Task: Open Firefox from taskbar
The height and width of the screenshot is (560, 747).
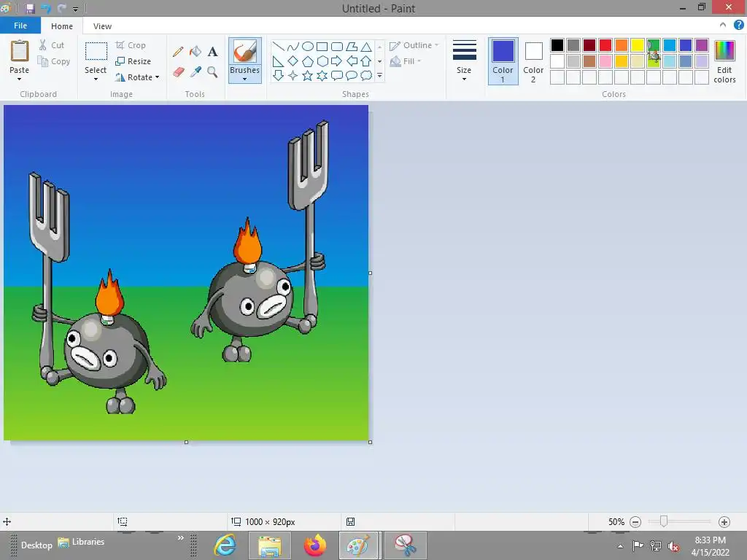Action: pyautogui.click(x=315, y=545)
